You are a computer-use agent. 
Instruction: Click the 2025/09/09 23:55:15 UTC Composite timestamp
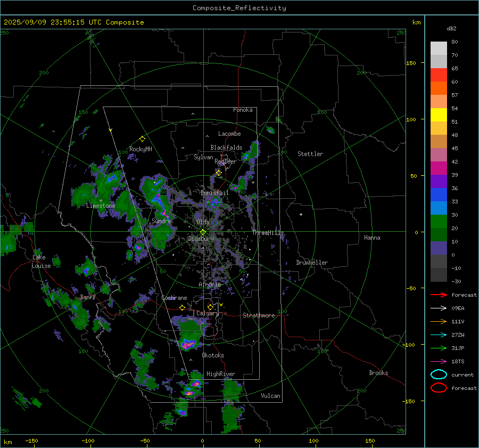coord(73,22)
